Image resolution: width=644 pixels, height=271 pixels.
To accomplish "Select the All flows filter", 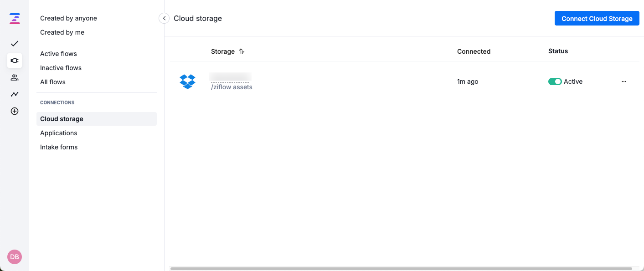I will (52, 82).
